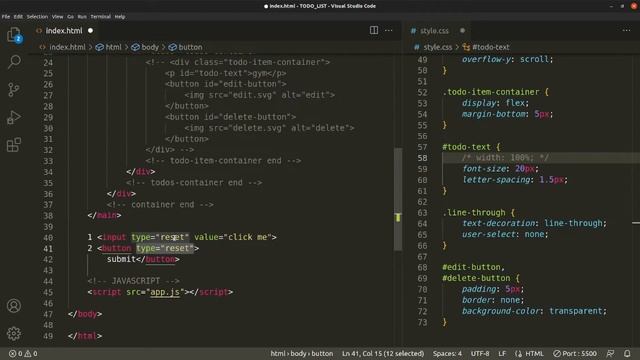Open the Explorer view in activity bar
The image size is (640, 360).
coord(14,35)
